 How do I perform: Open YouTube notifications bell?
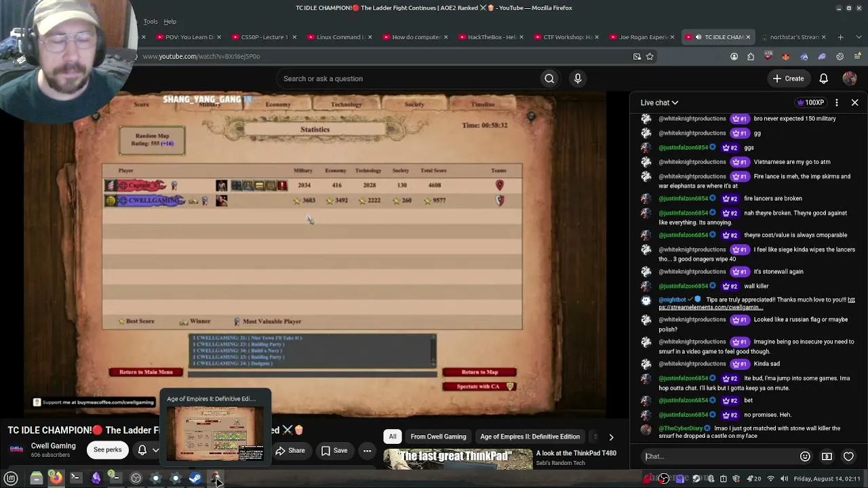tap(823, 79)
